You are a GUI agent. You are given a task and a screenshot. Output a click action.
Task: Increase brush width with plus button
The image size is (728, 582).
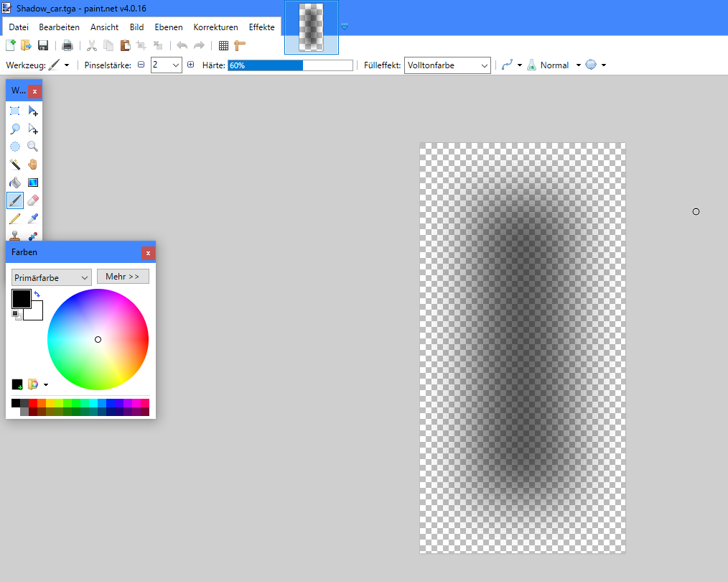[x=190, y=65]
